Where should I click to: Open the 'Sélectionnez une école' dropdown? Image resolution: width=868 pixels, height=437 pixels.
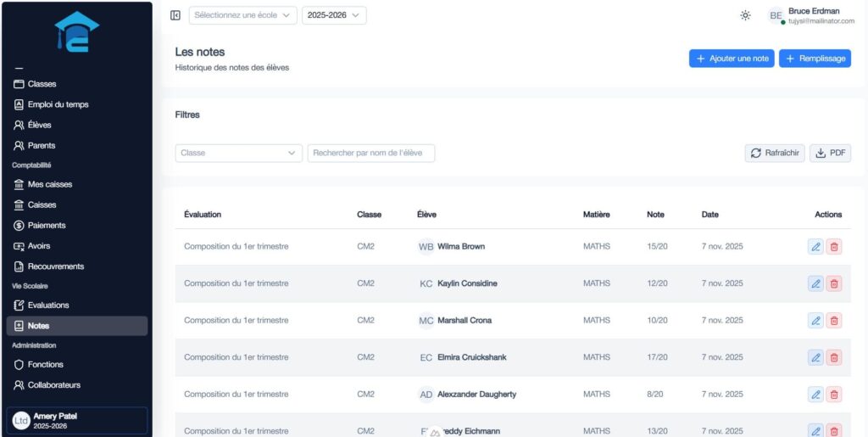[x=243, y=15]
